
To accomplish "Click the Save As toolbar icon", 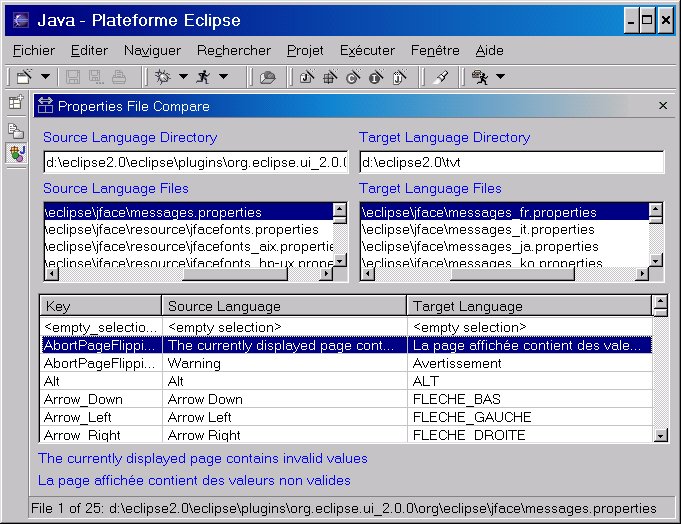I will tap(96, 77).
